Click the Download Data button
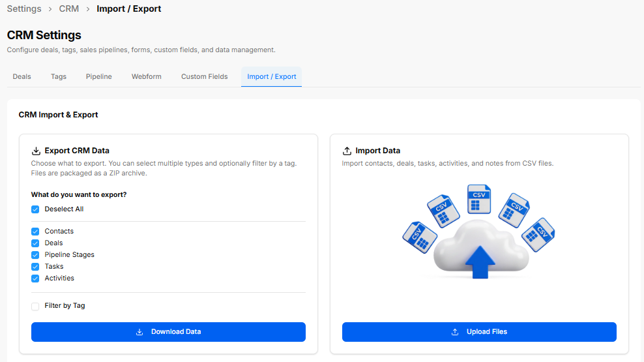Image resolution: width=644 pixels, height=362 pixels. point(168,332)
